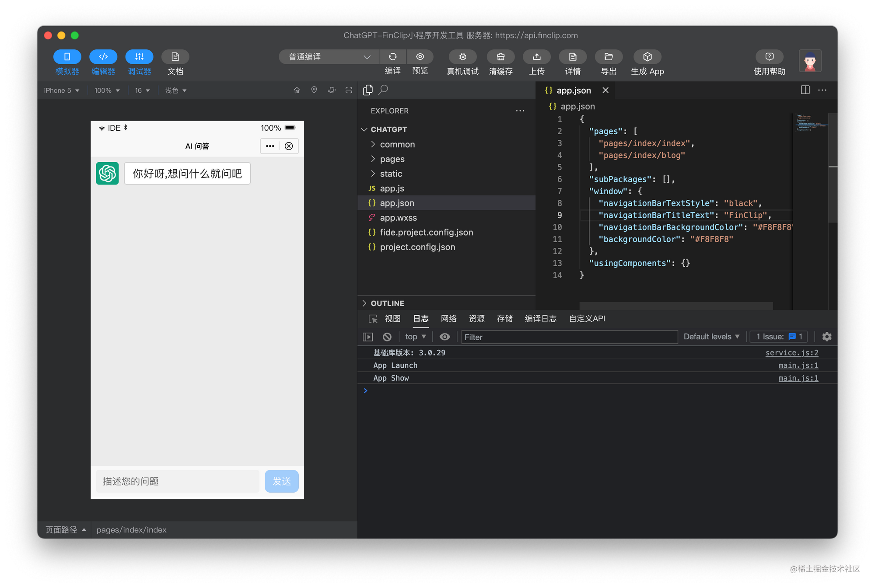Open editor more actions ellipsis

tap(822, 90)
